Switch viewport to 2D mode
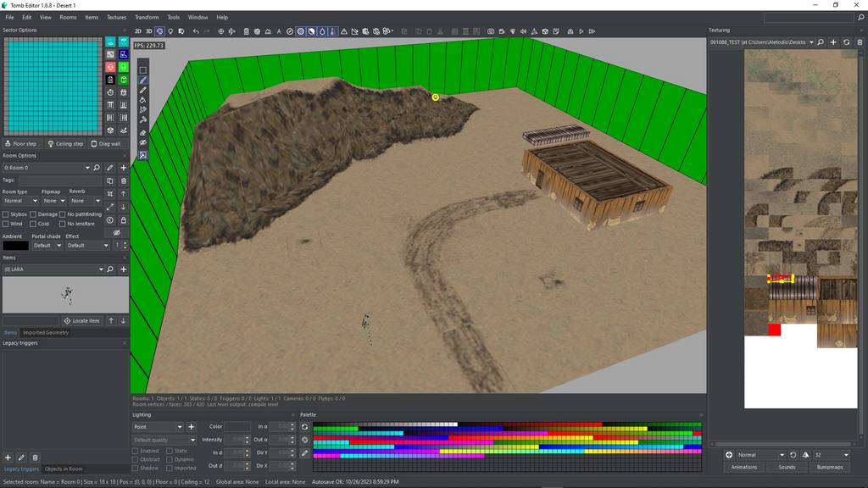Screen dimensions: 868x488 138,31
